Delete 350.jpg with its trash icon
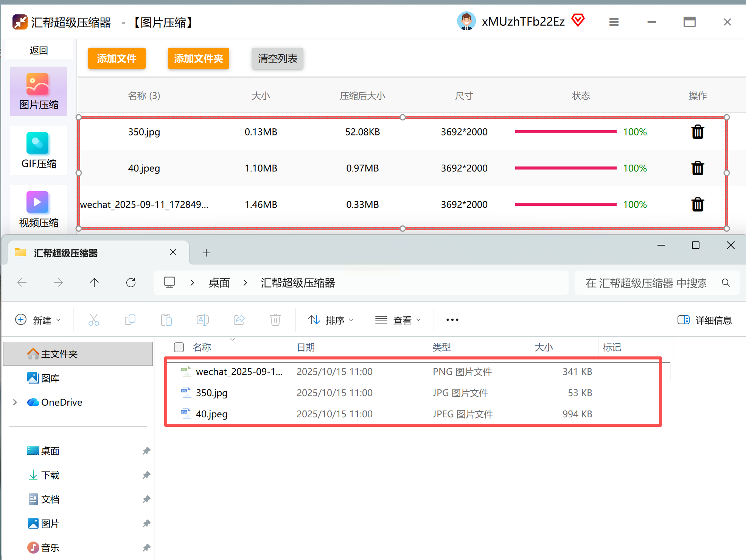 pos(697,132)
